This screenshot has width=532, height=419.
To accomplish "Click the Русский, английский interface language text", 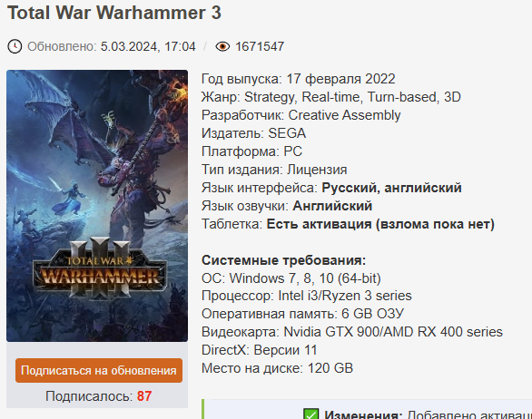I will click(x=391, y=188).
